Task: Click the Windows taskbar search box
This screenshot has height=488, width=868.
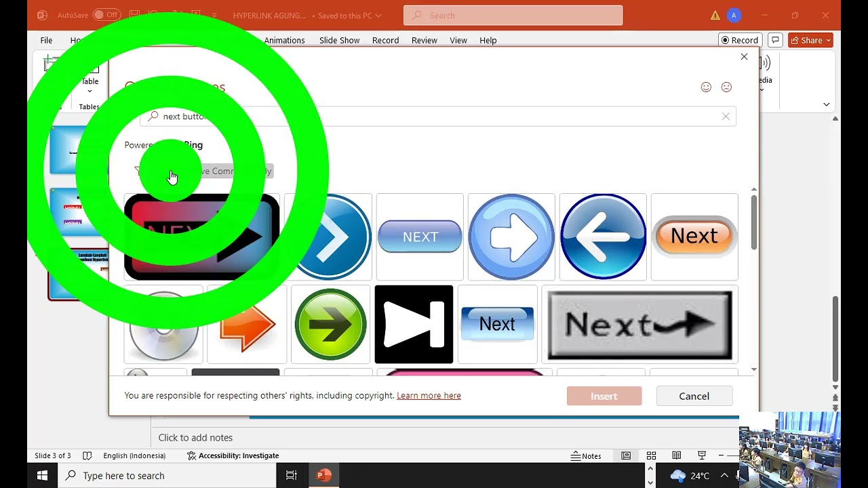Action: (x=167, y=476)
